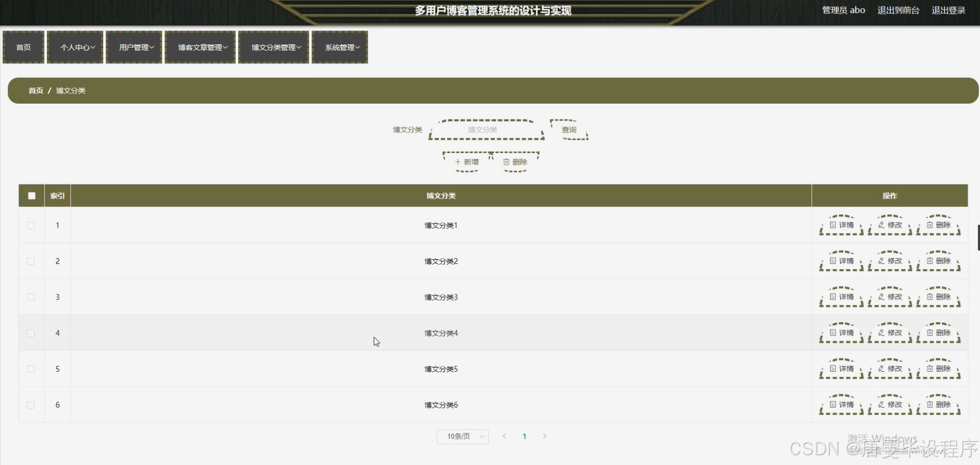Image resolution: width=980 pixels, height=465 pixels.
Task: Check the box for row 6
Action: pyautogui.click(x=31, y=405)
